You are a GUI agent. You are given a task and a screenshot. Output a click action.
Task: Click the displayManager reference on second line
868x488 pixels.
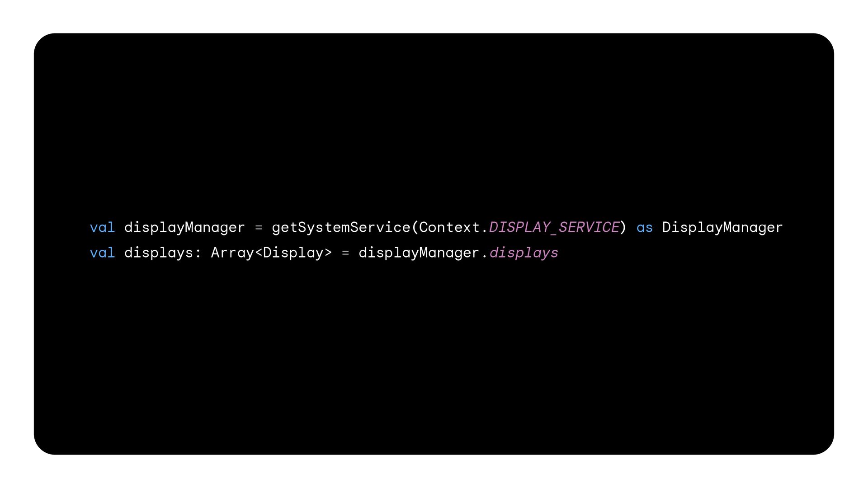point(419,253)
